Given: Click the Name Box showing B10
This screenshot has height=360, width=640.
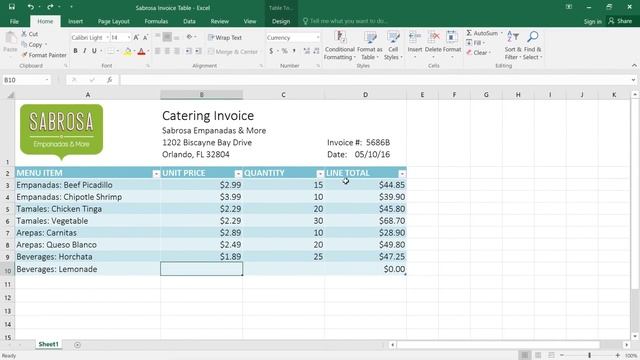Looking at the screenshot, I should tap(26, 80).
